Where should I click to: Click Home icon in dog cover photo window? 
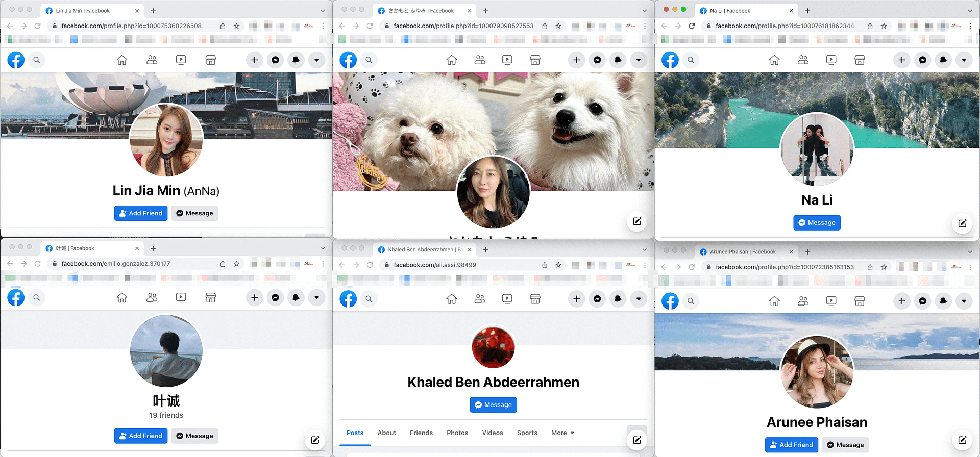[x=451, y=60]
